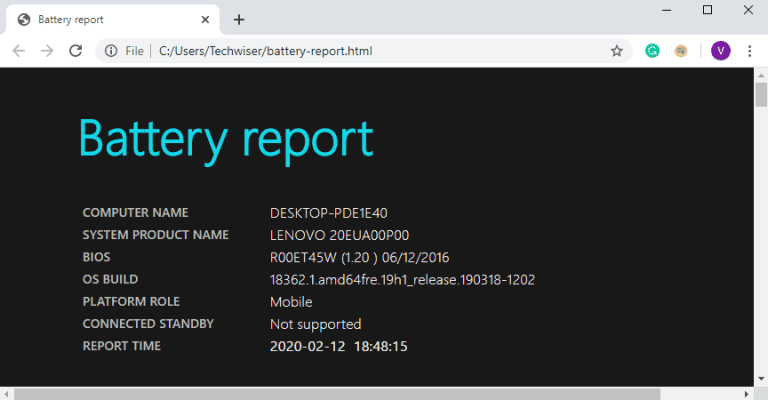Click the OS BUILD label
This screenshot has height=400, width=768.
(x=110, y=280)
